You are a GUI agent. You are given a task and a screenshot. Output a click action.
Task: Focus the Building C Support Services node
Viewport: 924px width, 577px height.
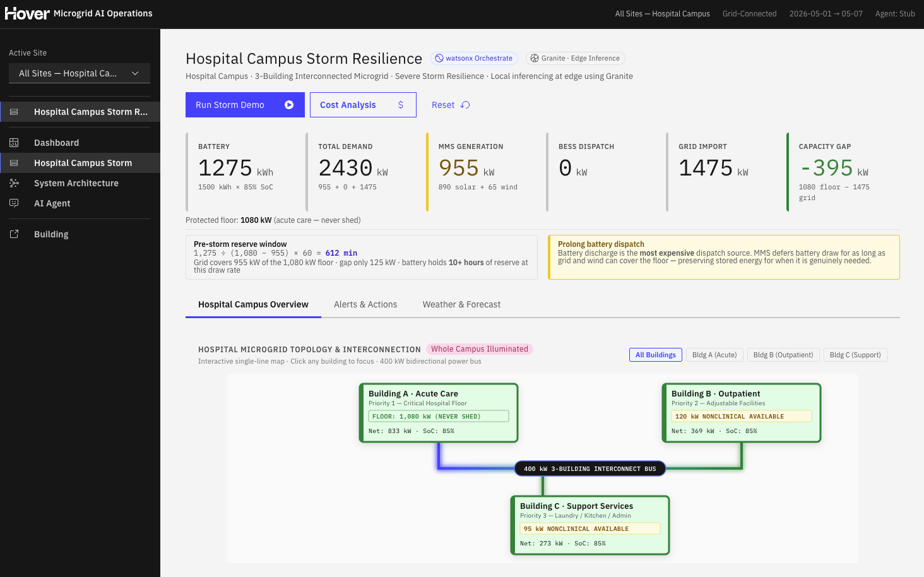(590, 525)
